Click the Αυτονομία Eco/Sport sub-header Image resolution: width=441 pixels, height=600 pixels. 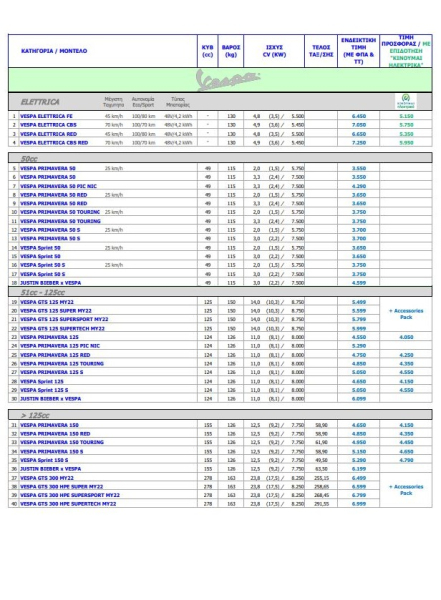(x=143, y=102)
